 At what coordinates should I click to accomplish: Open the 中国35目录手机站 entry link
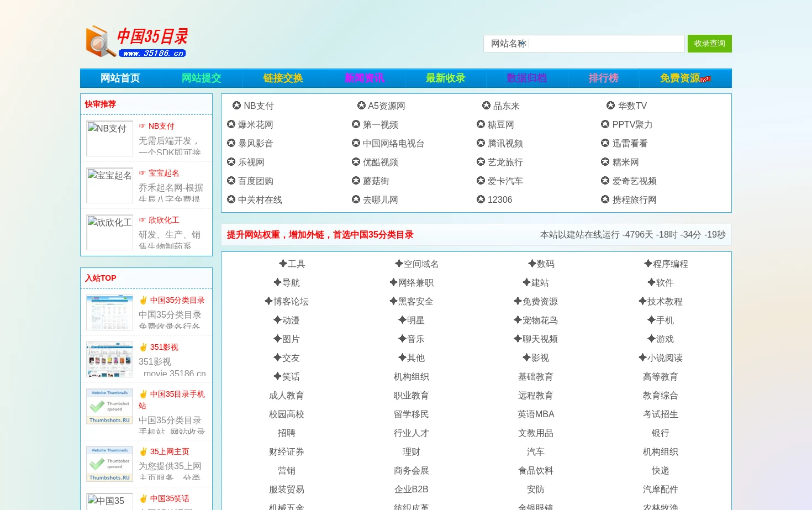172,399
